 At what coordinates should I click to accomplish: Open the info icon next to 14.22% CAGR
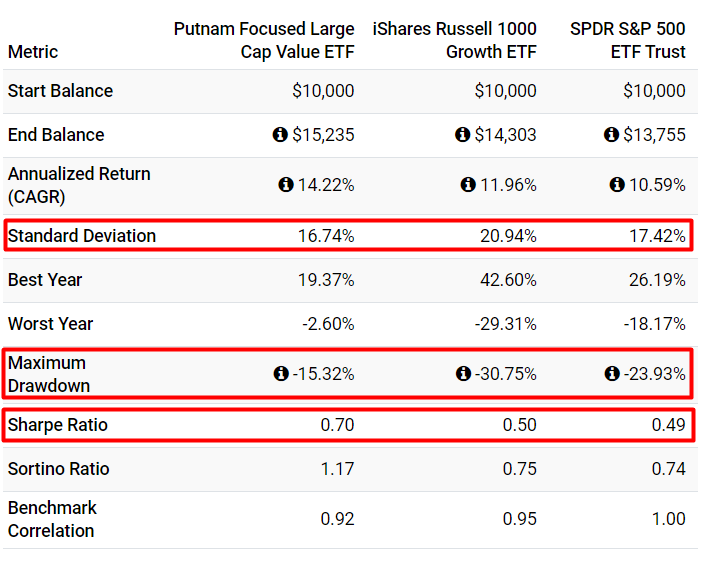coord(286,185)
